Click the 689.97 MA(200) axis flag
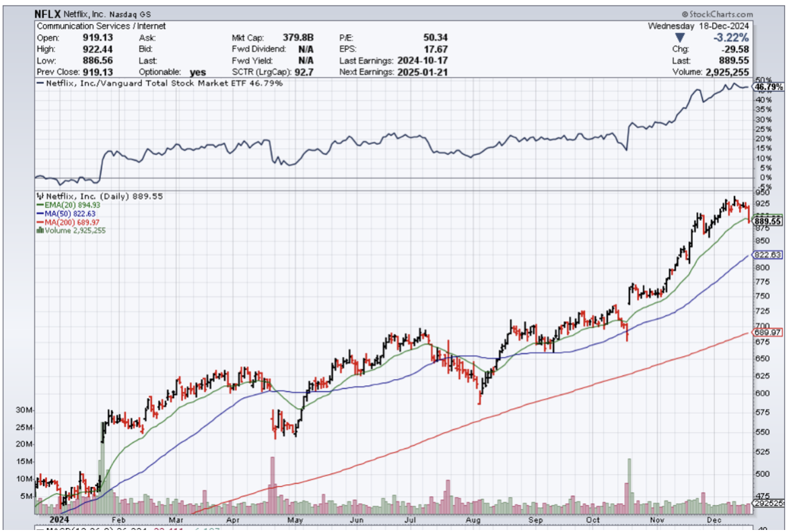 [x=767, y=333]
